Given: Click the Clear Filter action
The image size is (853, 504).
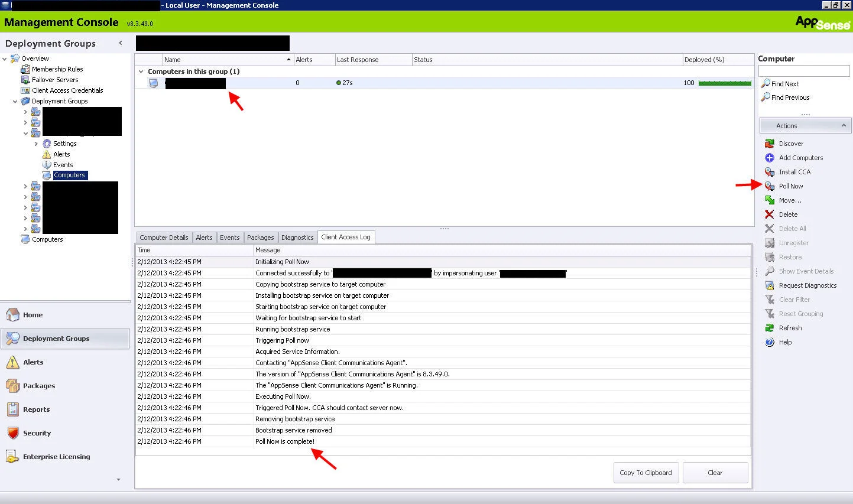Looking at the screenshot, I should (794, 300).
